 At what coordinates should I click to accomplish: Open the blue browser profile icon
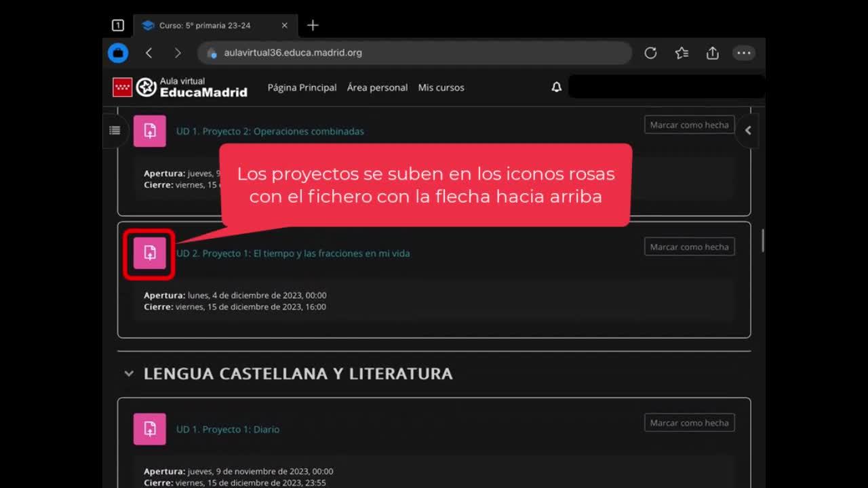[x=118, y=53]
